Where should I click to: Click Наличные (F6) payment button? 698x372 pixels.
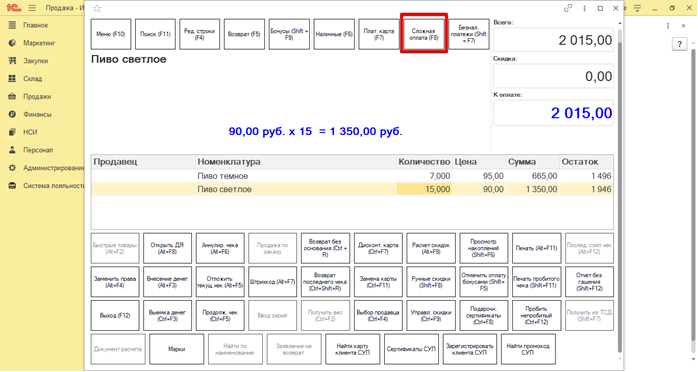pyautogui.click(x=334, y=34)
